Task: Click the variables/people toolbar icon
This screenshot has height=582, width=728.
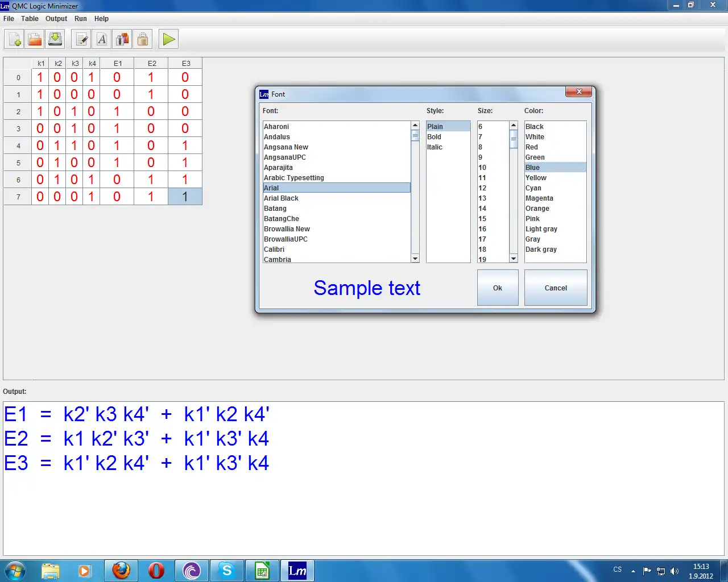Action: coord(122,39)
